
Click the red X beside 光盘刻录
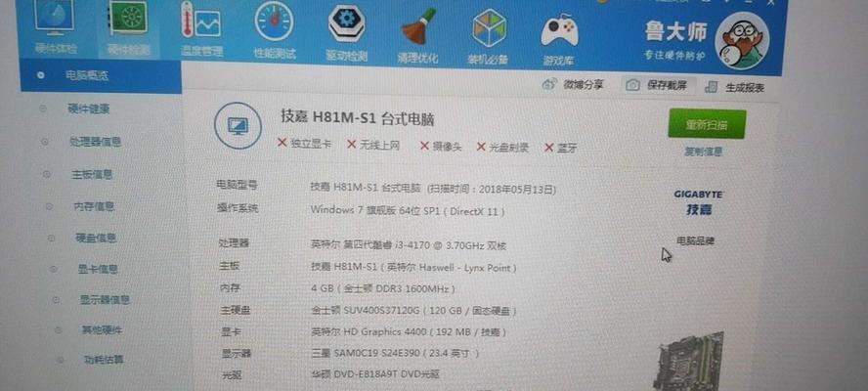click(x=481, y=147)
